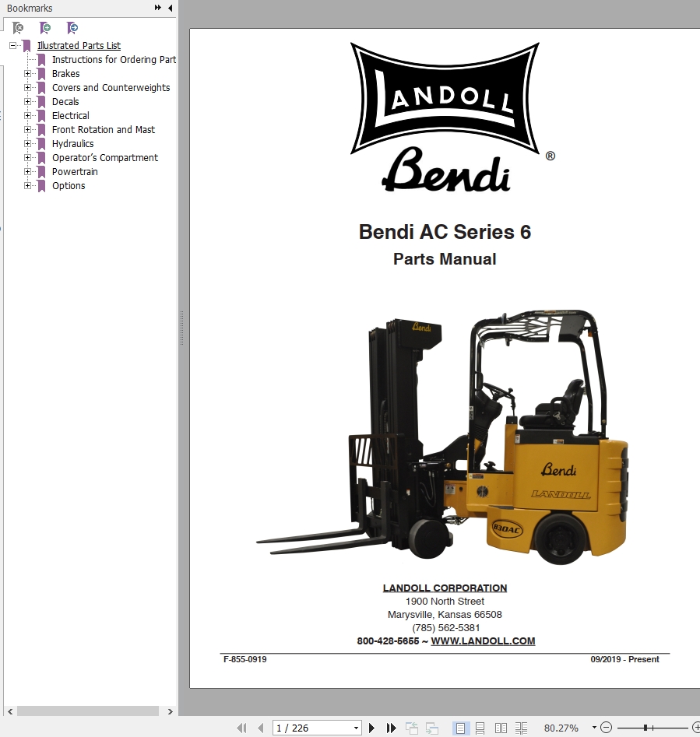Expand the Covers and Counterweights bookmark
The height and width of the screenshot is (737, 700).
[x=27, y=88]
